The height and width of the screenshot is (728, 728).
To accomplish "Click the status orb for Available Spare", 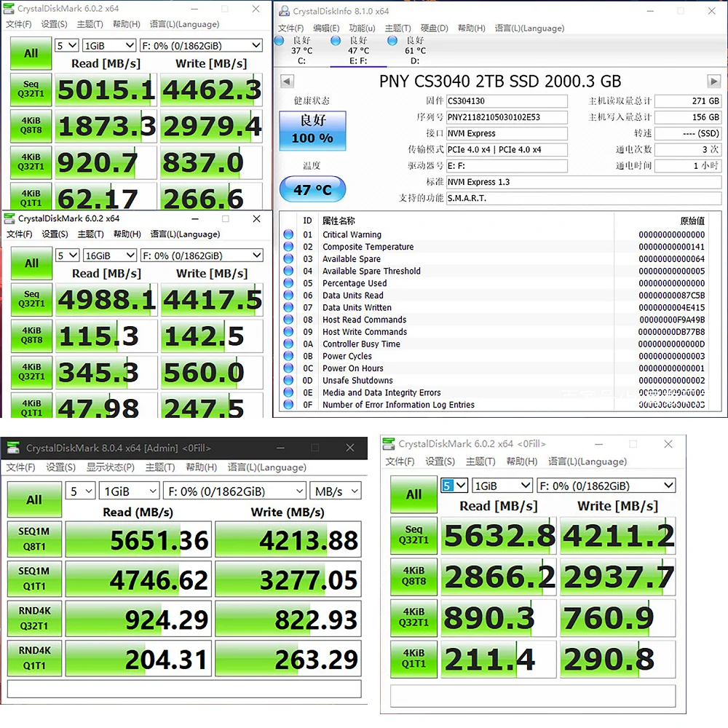I will 288,258.
